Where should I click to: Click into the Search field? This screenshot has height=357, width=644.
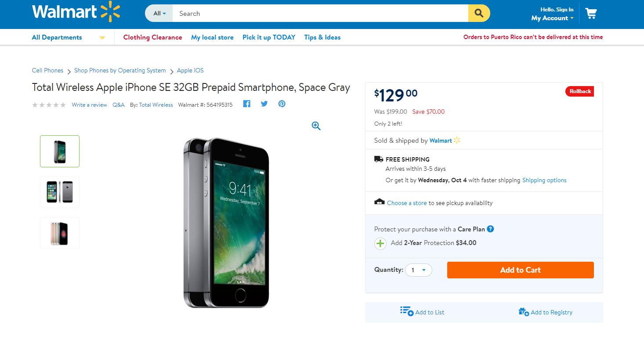coord(321,14)
